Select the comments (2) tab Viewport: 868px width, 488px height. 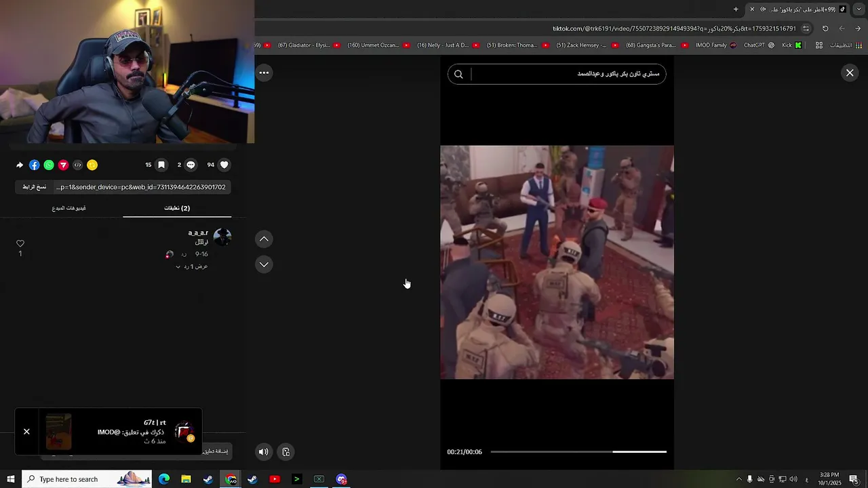tap(177, 208)
